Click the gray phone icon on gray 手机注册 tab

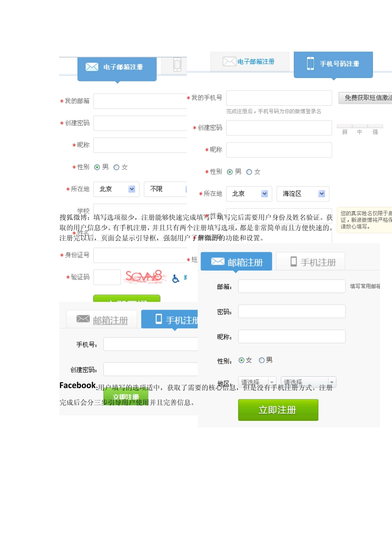[x=294, y=261]
